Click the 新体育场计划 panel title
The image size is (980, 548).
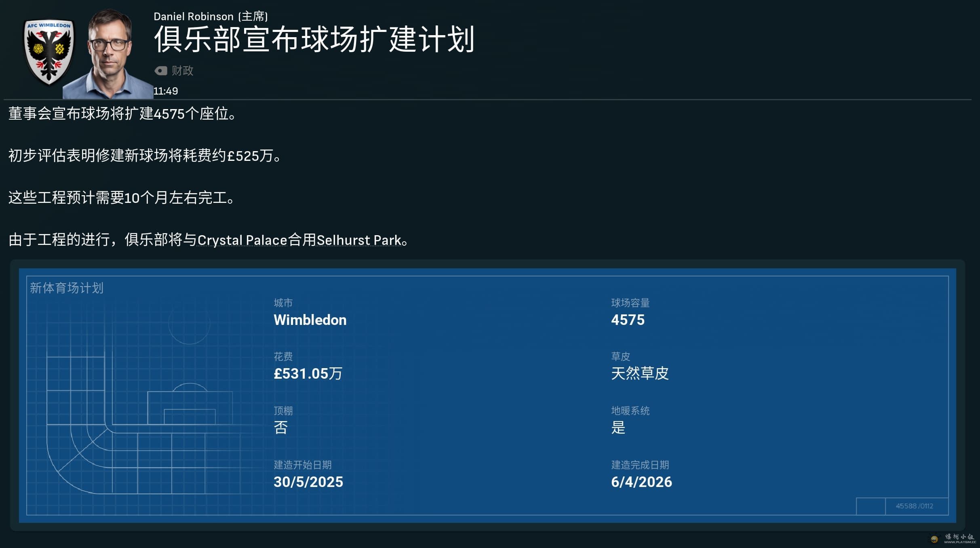[x=67, y=288]
